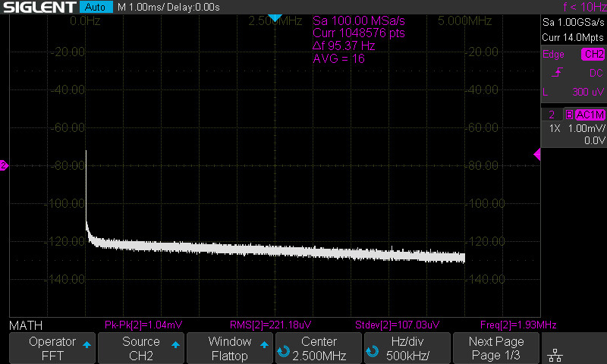Click the Curr 14.0Mpts memory depth readout
The width and height of the screenshot is (607, 364).
[573, 37]
